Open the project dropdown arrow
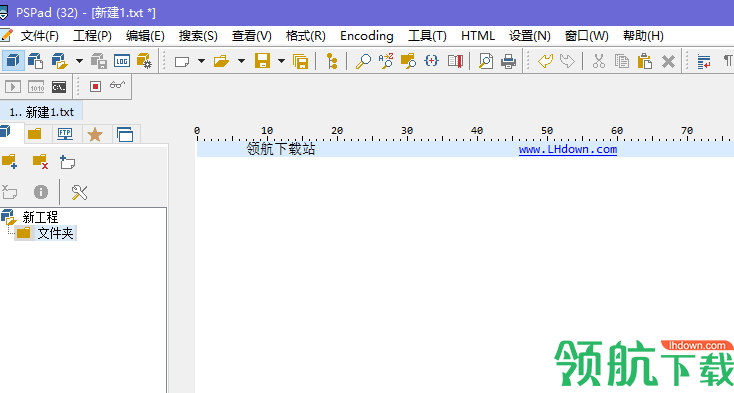The image size is (734, 393). (79, 61)
